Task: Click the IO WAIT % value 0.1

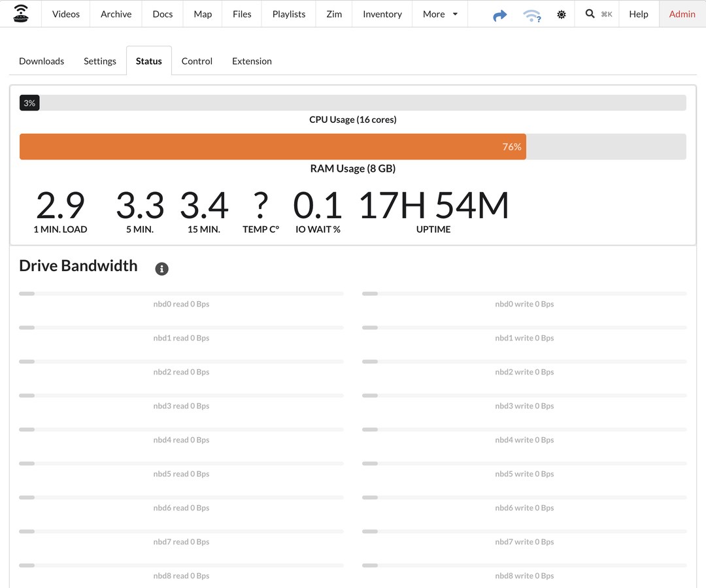Action: (x=318, y=205)
